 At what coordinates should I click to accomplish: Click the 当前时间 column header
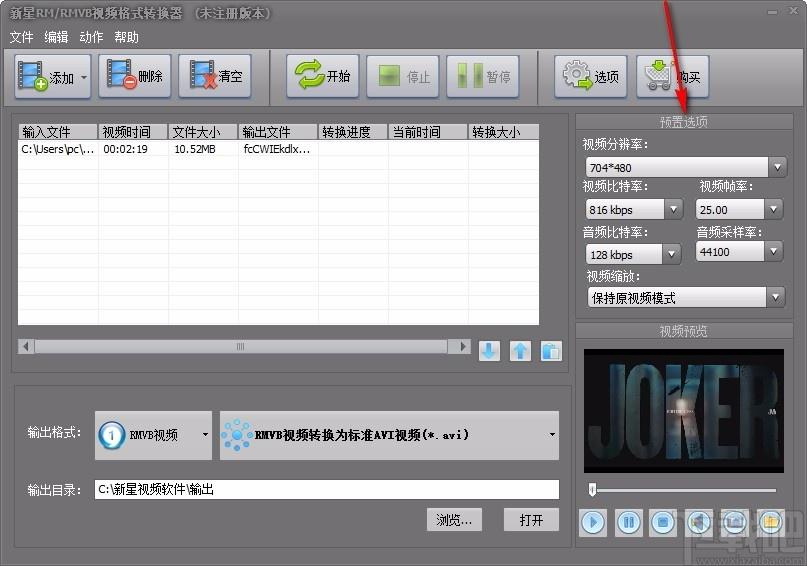point(428,132)
